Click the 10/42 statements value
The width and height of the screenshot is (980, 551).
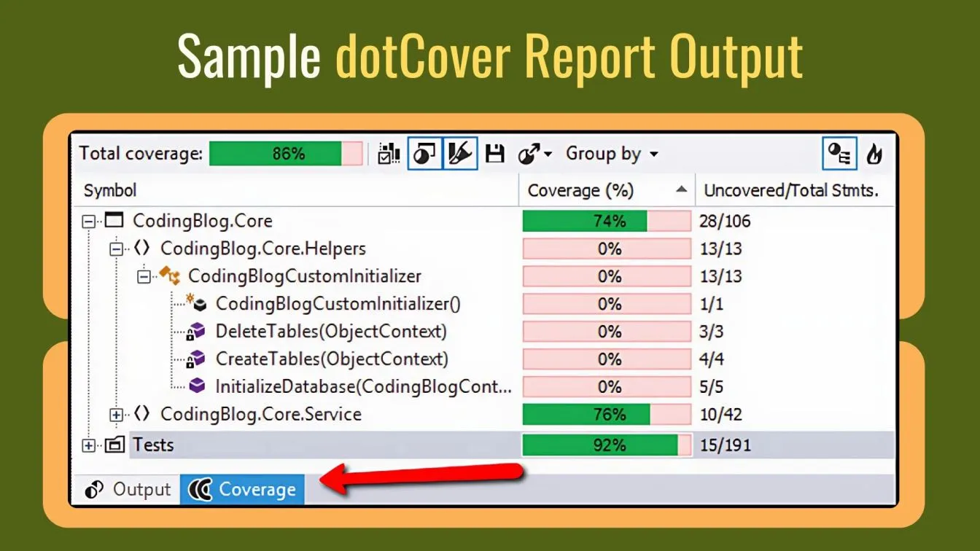point(720,414)
